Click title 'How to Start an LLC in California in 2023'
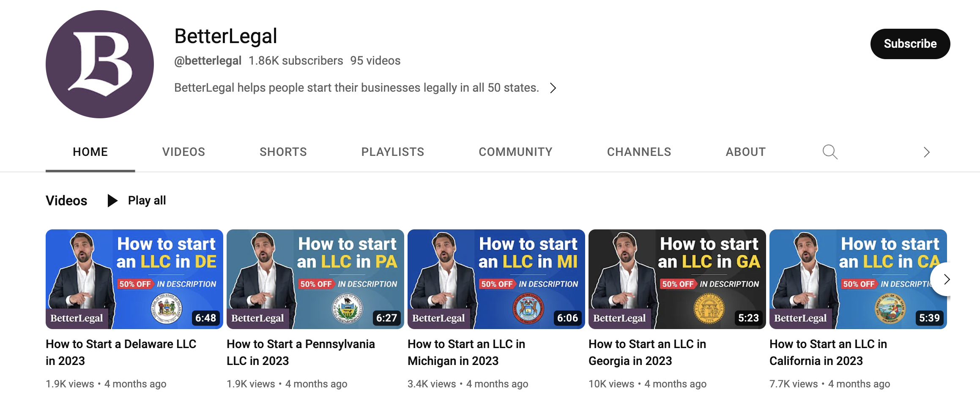This screenshot has width=980, height=403. (828, 352)
